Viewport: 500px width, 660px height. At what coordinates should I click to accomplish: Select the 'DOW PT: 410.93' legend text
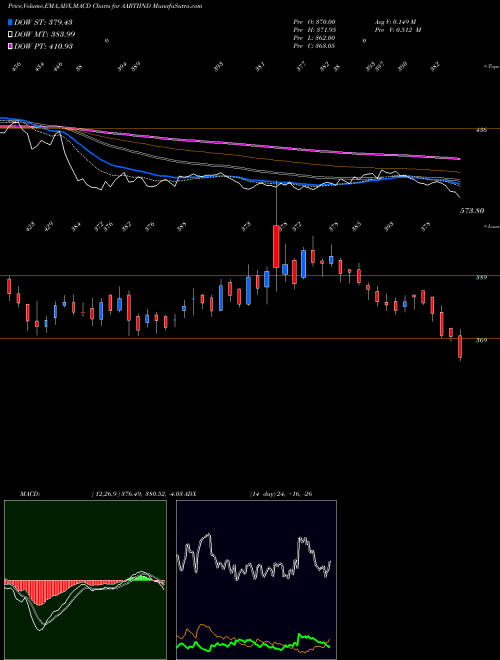point(43,46)
